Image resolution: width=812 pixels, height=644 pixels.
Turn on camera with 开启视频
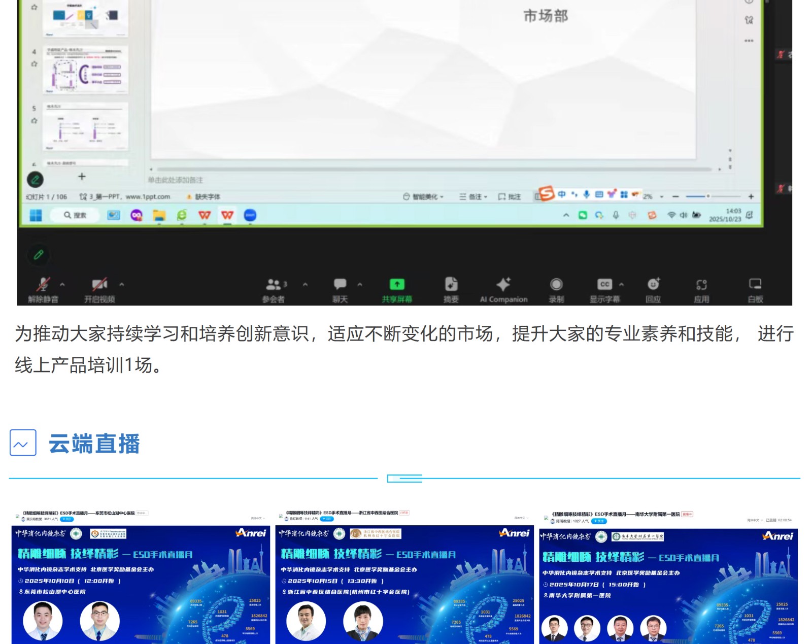(x=99, y=285)
